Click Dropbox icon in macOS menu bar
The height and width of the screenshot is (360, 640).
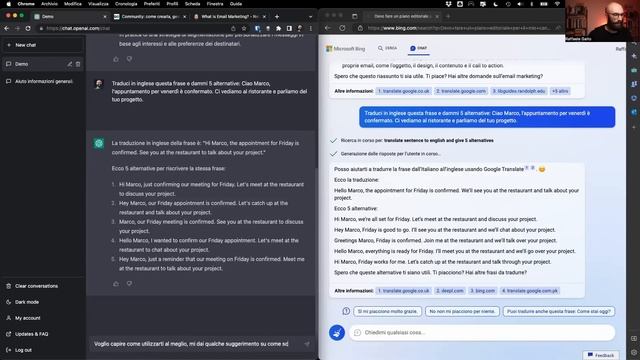click(448, 4)
